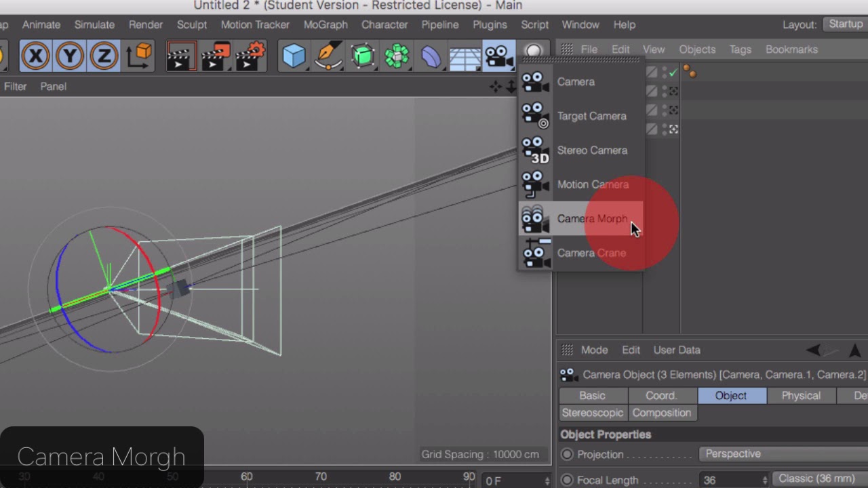Open the Help menu
This screenshot has height=488, width=868.
pyautogui.click(x=625, y=24)
